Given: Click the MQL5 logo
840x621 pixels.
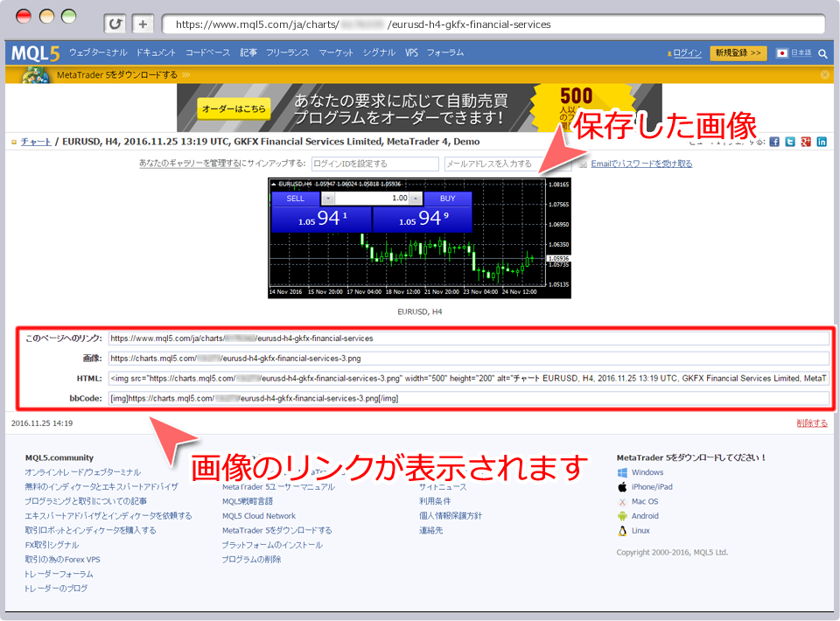Looking at the screenshot, I should tap(35, 53).
